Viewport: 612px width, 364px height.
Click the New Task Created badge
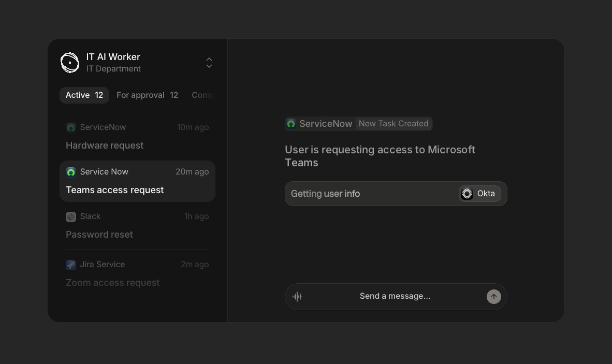394,124
